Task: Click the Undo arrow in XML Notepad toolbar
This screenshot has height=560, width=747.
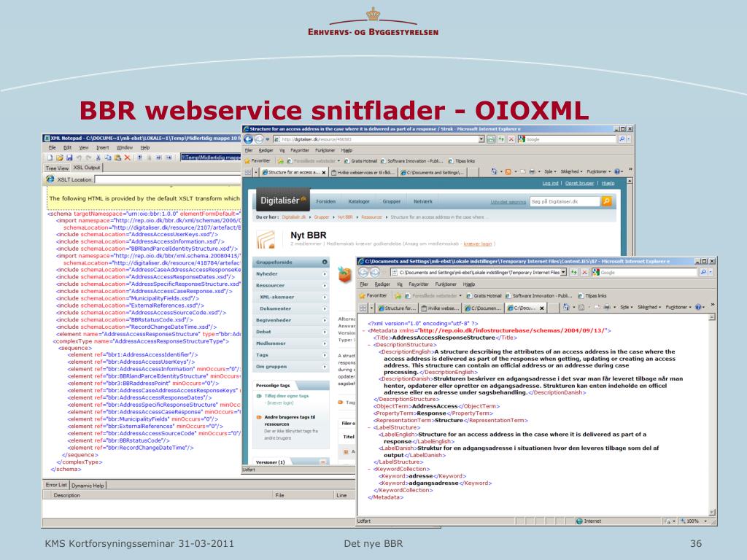Action: [79, 157]
